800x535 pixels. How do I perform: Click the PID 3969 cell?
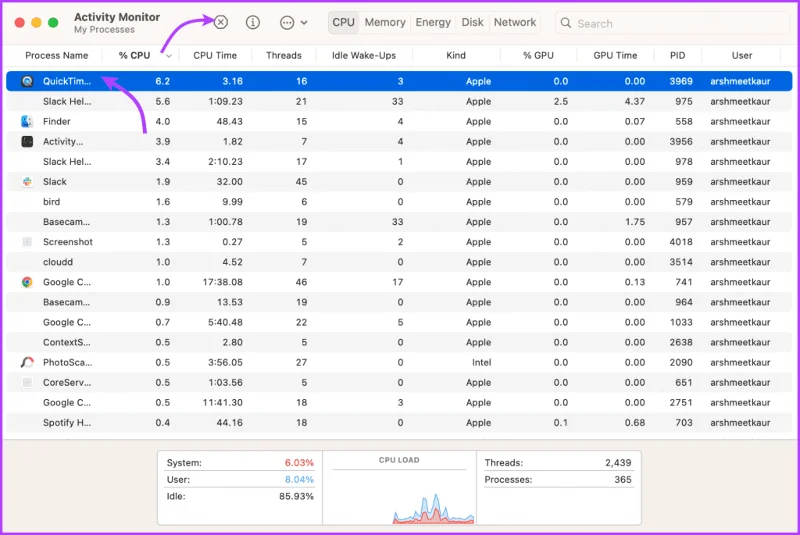(x=681, y=81)
